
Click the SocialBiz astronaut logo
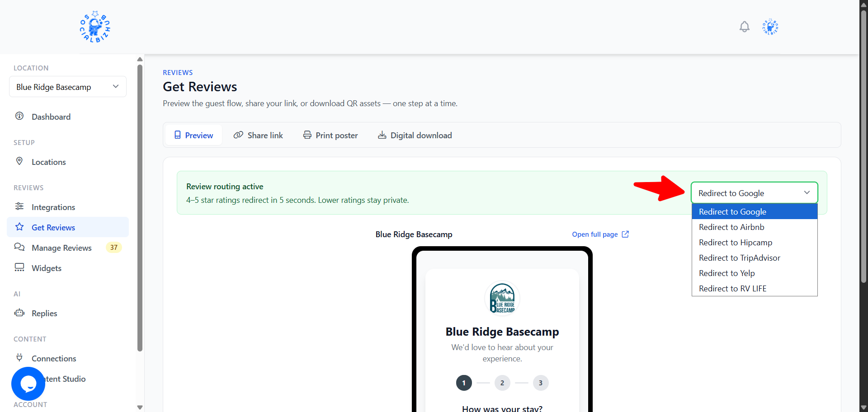tap(95, 27)
